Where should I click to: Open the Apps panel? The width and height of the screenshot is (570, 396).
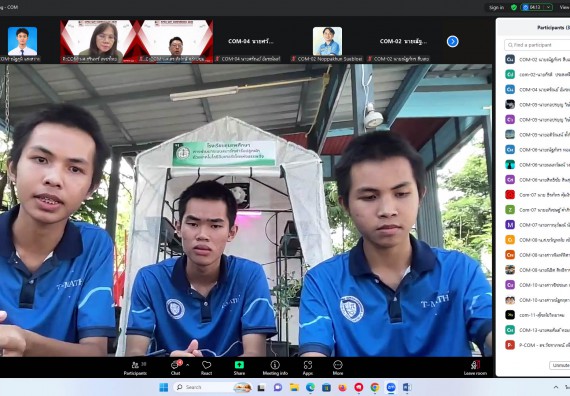[308, 368]
